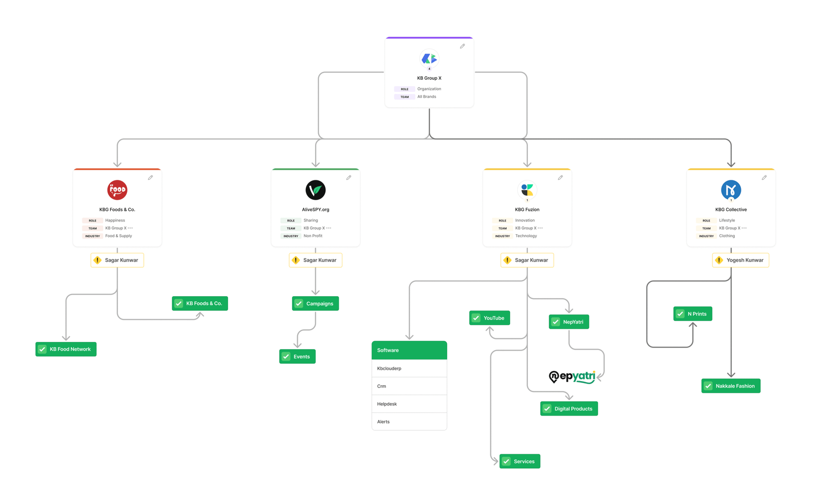The width and height of the screenshot is (813, 504).
Task: Open the NepYatri green tag
Action: coord(569,322)
